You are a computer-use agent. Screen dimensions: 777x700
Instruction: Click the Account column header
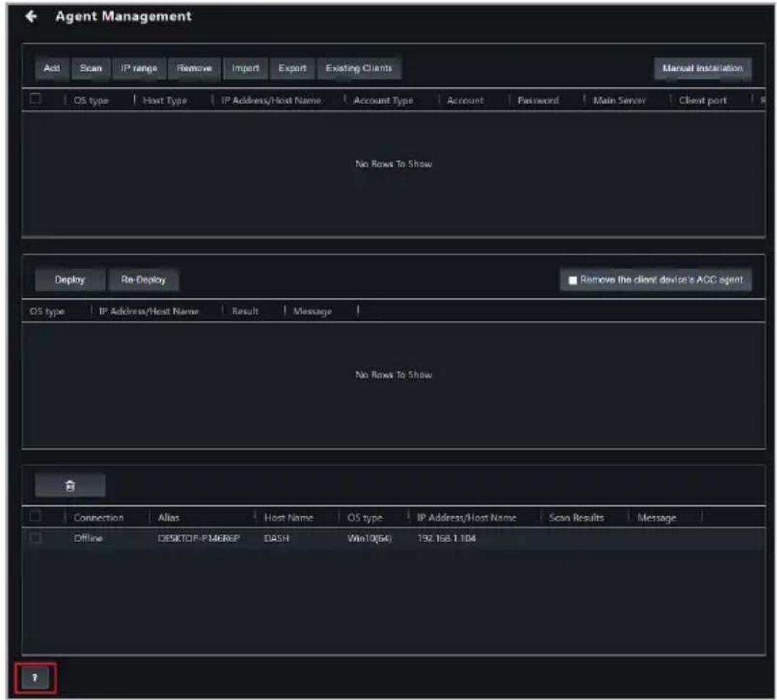pyautogui.click(x=465, y=100)
